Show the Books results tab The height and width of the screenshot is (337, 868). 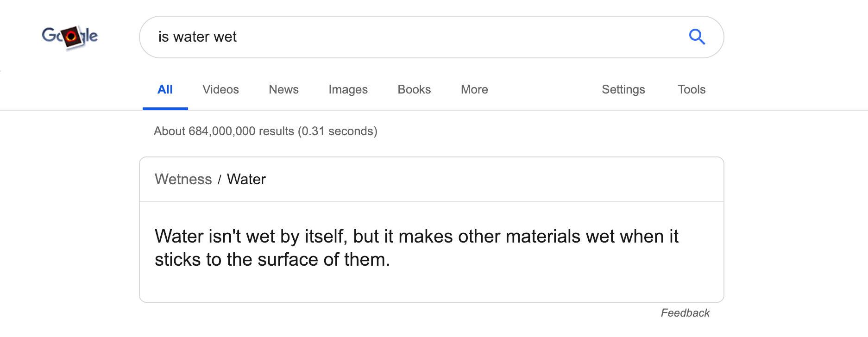pos(414,90)
